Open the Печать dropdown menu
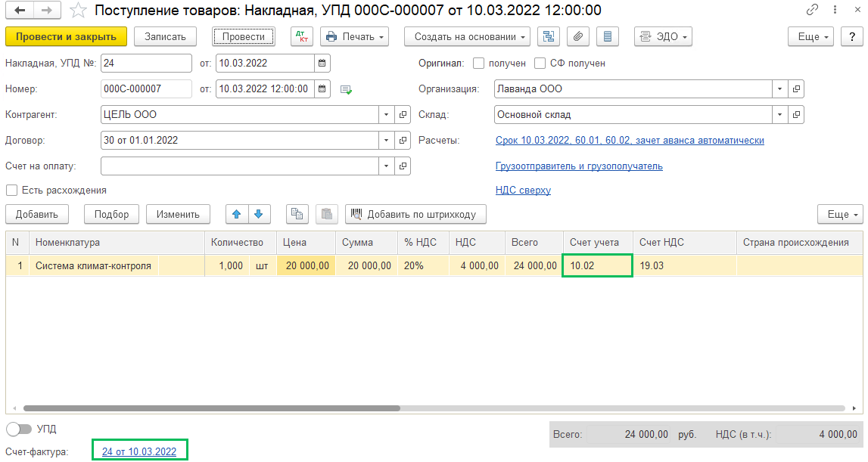This screenshot has width=868, height=462. coord(354,36)
